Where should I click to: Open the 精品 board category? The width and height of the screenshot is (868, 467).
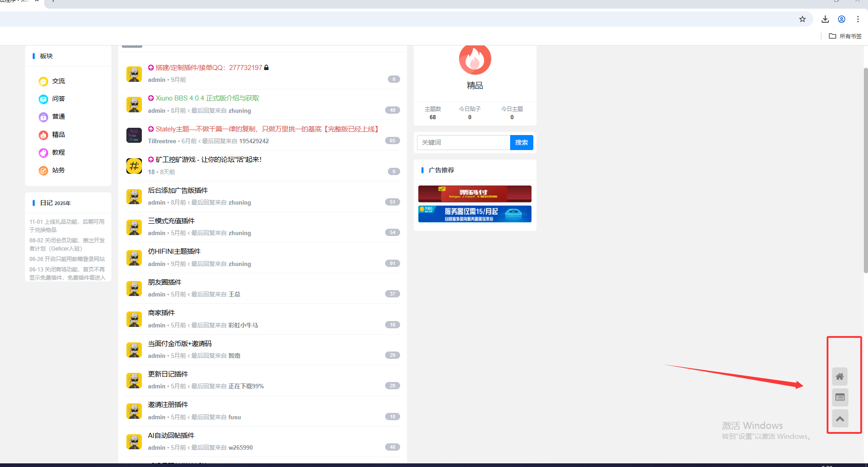pyautogui.click(x=58, y=135)
